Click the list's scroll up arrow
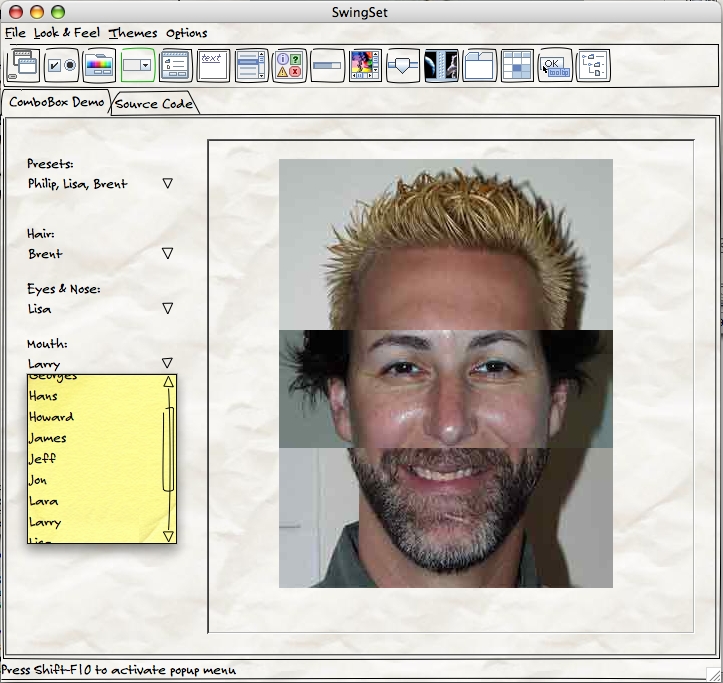 point(168,381)
